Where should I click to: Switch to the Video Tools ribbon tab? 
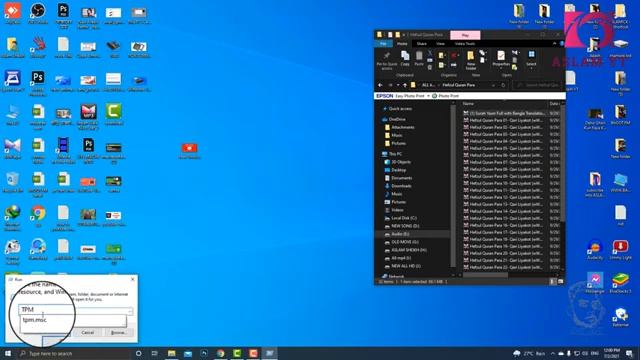pyautogui.click(x=464, y=44)
